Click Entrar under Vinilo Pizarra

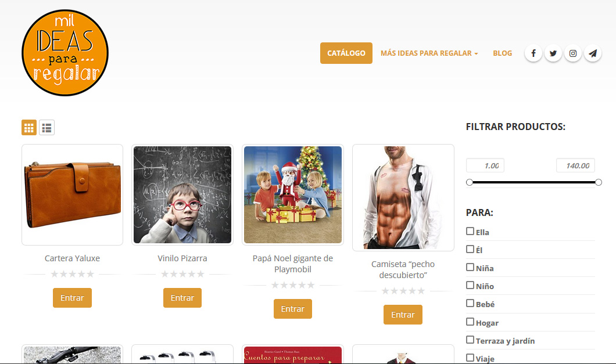[182, 298]
